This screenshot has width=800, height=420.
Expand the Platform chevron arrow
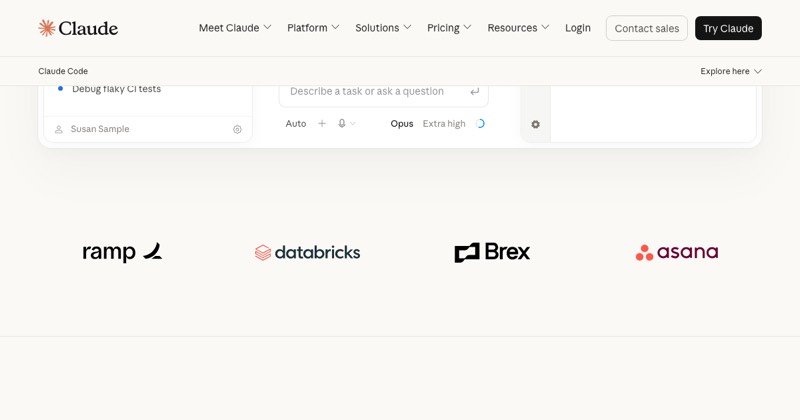(x=335, y=27)
